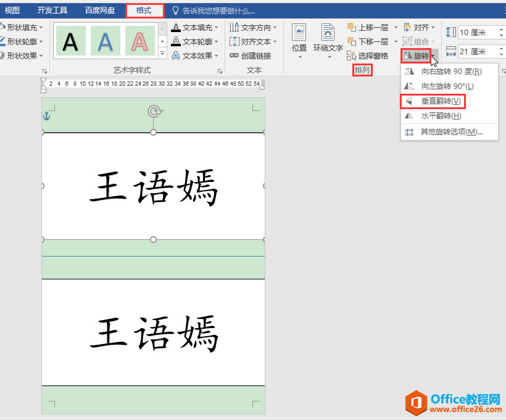The width and height of the screenshot is (506, 420).
Task: Open 其他旋转选项 dialog
Action: pos(449,132)
